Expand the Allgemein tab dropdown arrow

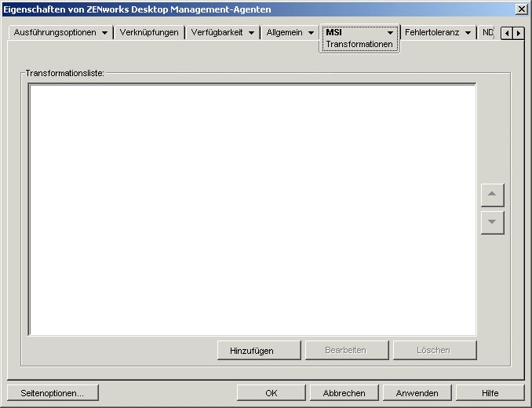click(312, 33)
